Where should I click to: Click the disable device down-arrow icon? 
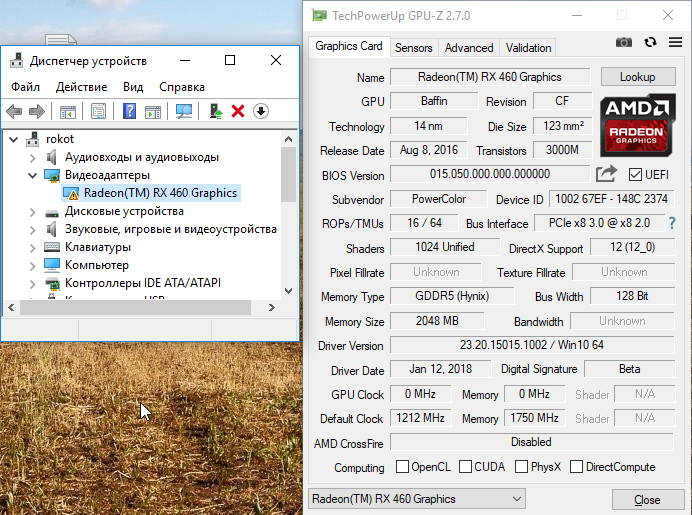[261, 111]
